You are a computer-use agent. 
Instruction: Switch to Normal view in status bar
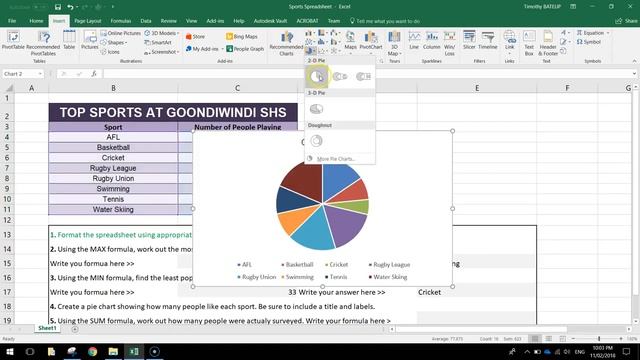click(x=535, y=339)
